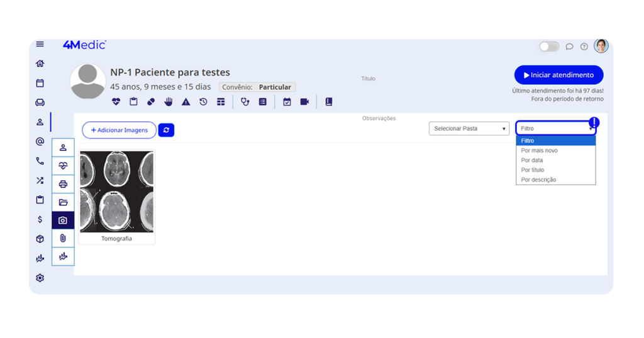Viewport: 644px width, 338px height.
Task: Click the printer icon in patient submenu
Action: coord(63,184)
